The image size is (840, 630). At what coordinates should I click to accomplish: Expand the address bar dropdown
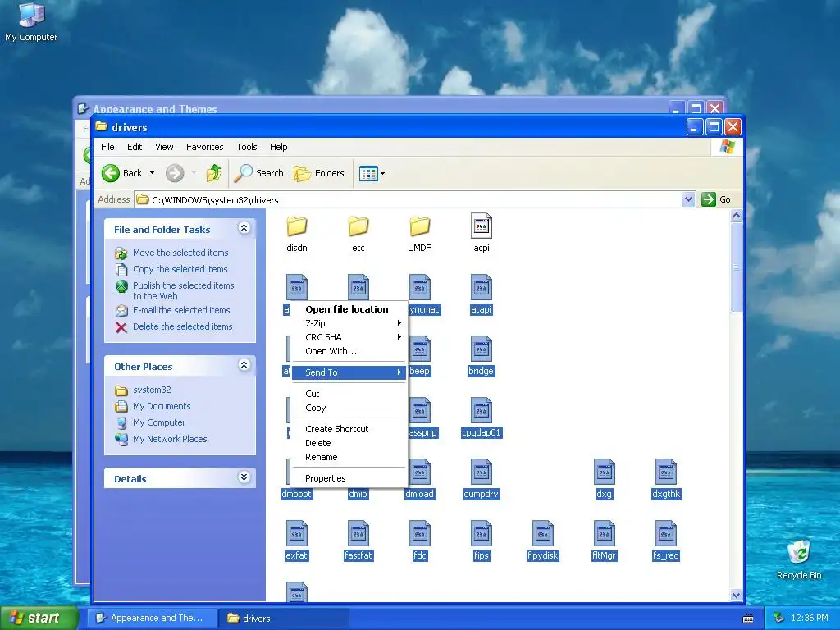point(688,200)
